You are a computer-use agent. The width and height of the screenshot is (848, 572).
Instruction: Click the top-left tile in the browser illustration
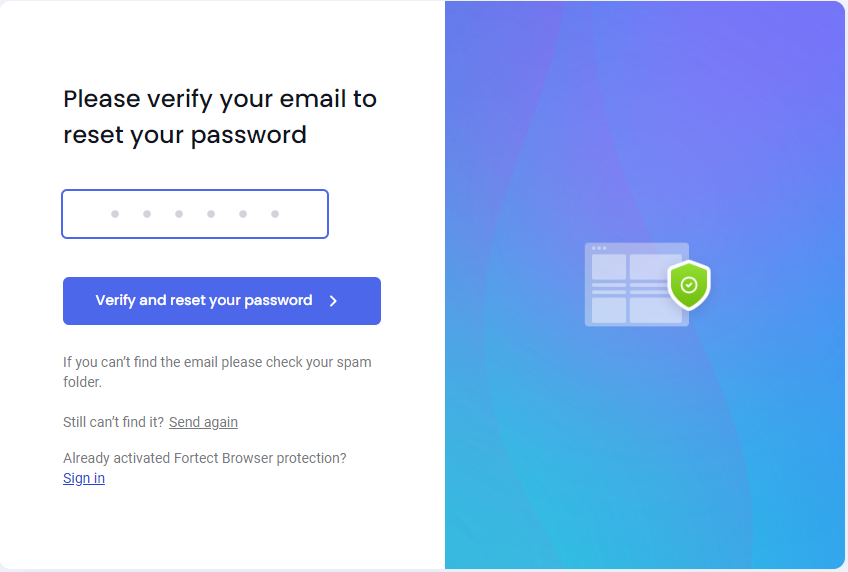point(609,267)
